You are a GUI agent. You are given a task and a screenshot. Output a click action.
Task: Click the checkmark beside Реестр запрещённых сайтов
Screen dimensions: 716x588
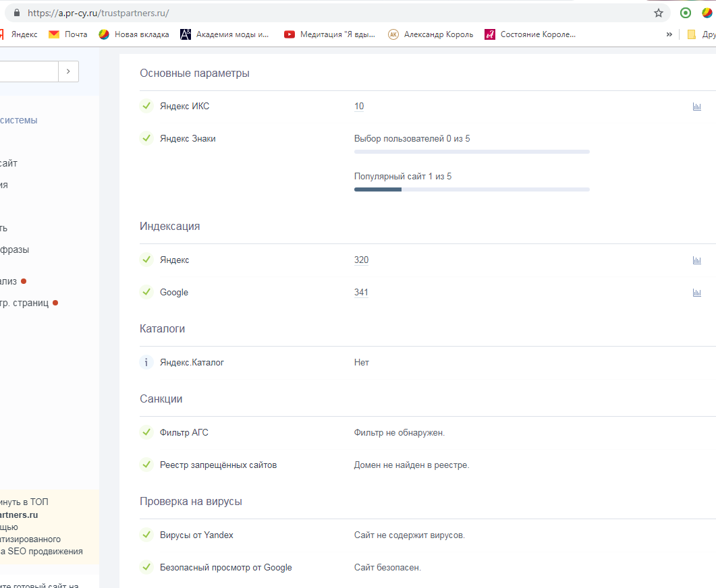(x=146, y=465)
